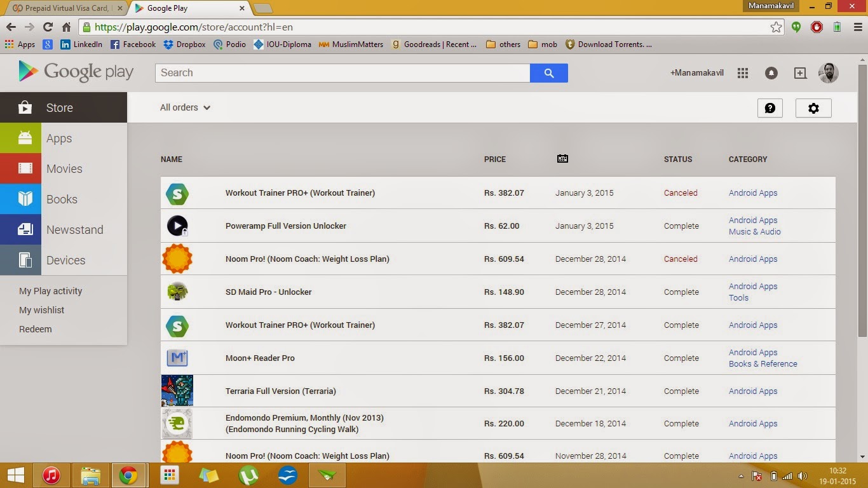Open the Google Play help question mark

770,108
